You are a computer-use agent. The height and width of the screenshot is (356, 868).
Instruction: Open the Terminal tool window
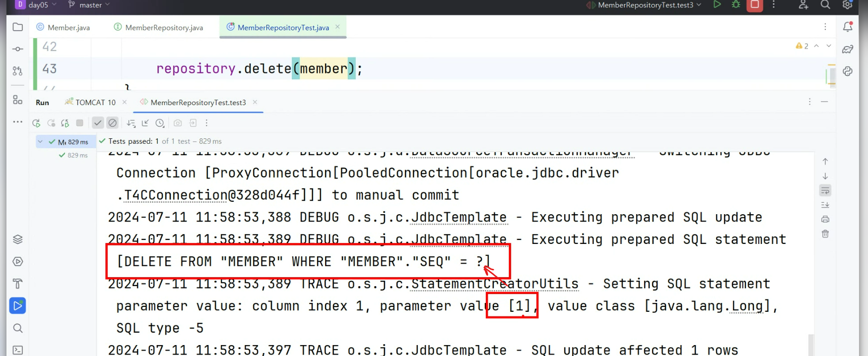tap(17, 350)
